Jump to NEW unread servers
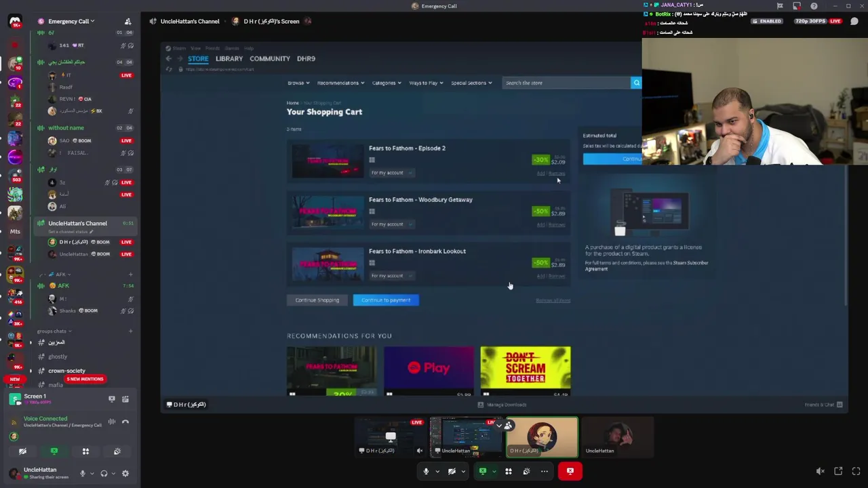The height and width of the screenshot is (488, 868). [x=15, y=379]
